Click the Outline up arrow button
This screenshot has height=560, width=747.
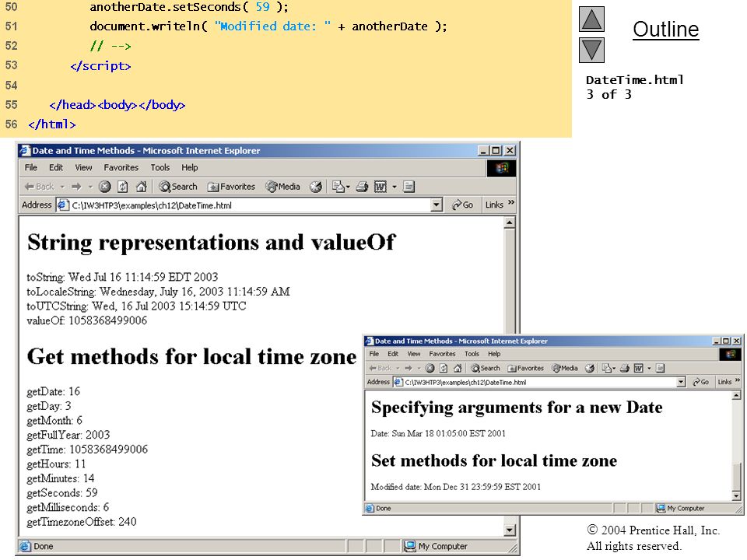(x=591, y=19)
